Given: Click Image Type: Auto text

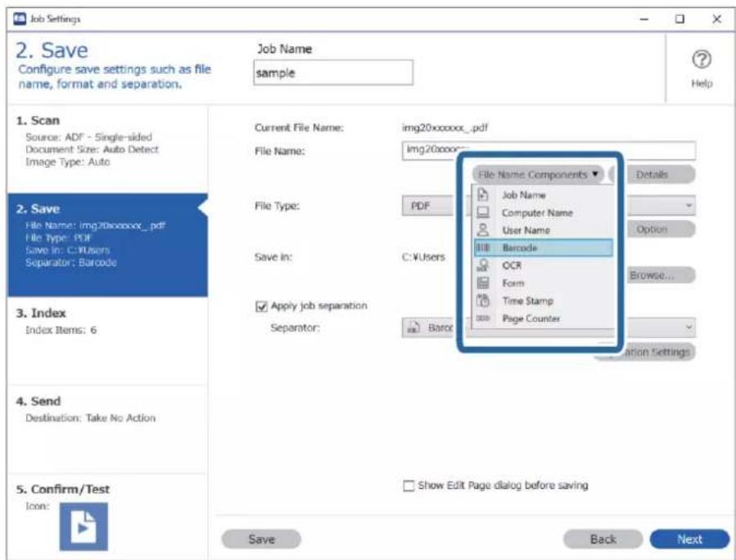Looking at the screenshot, I should click(x=68, y=161).
